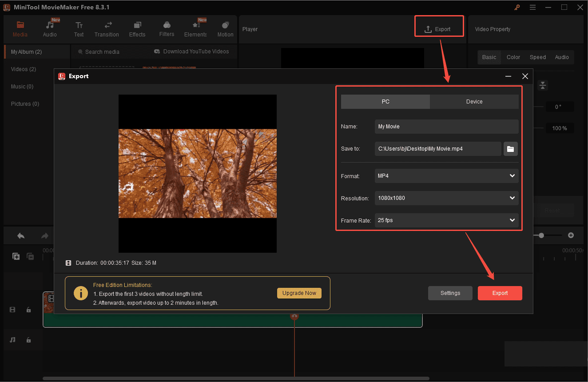This screenshot has width=588, height=382.
Task: Open export Settings
Action: (x=450, y=293)
